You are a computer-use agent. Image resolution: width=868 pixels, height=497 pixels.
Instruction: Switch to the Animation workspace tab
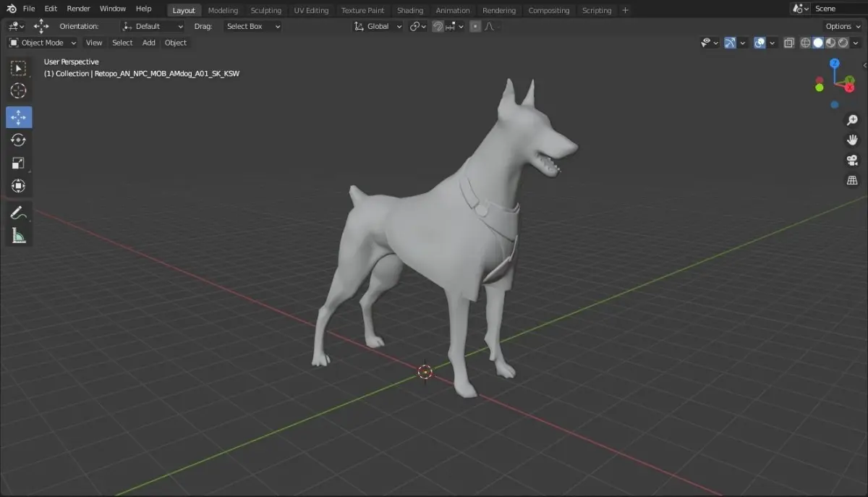point(453,10)
